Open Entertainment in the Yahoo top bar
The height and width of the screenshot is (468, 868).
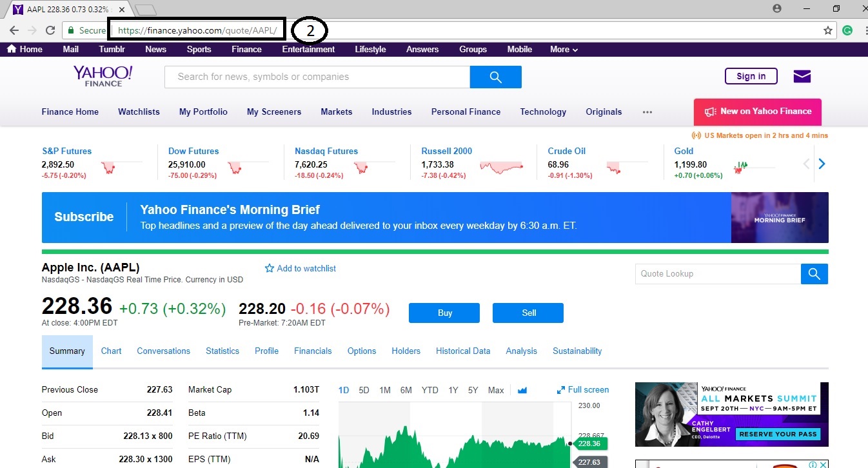click(x=308, y=49)
